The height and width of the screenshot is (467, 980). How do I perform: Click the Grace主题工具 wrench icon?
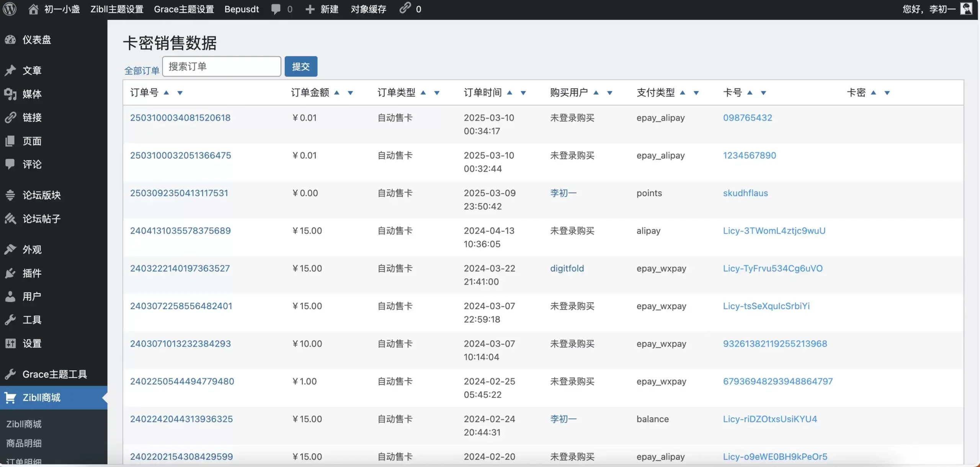(10, 374)
